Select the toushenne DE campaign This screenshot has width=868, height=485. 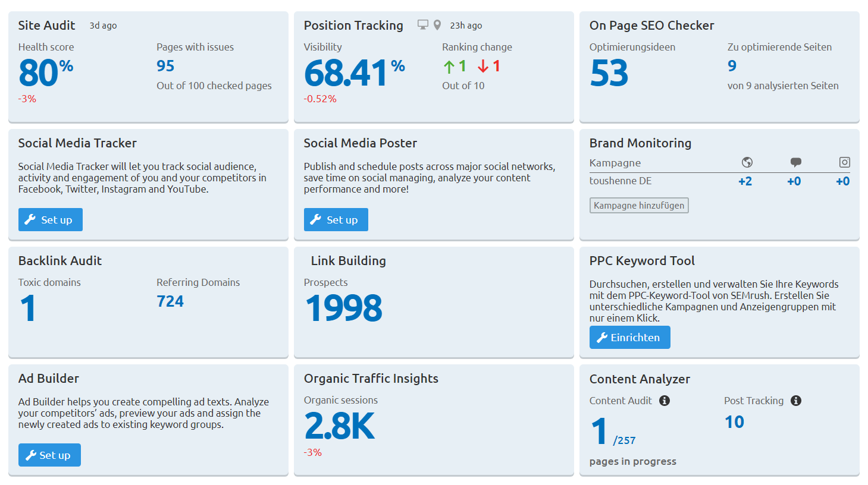[620, 181]
